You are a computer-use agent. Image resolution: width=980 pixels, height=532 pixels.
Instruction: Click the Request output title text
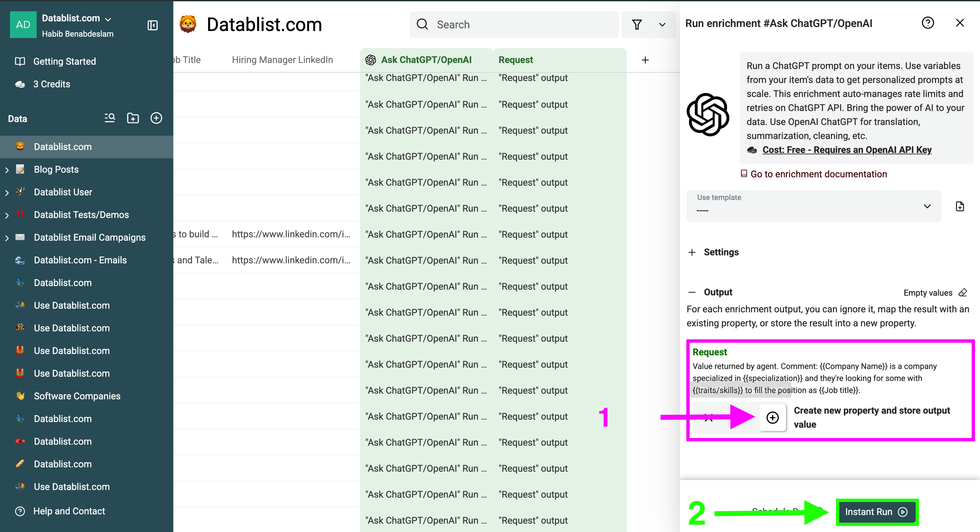[710, 352]
